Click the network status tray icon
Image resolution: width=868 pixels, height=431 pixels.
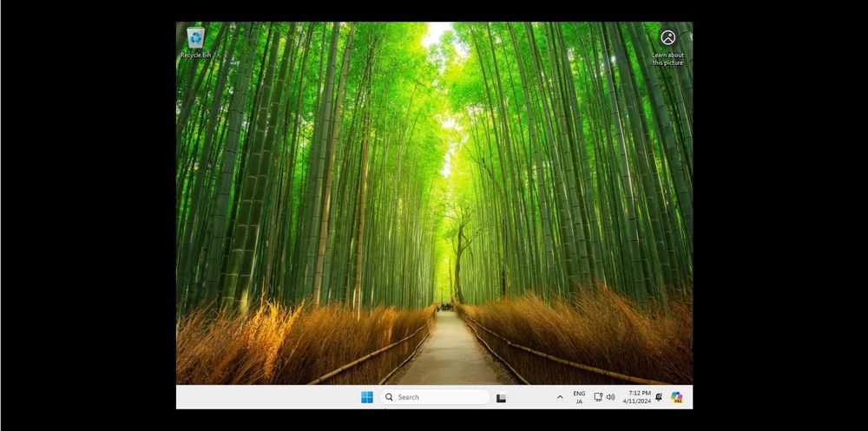tap(598, 397)
